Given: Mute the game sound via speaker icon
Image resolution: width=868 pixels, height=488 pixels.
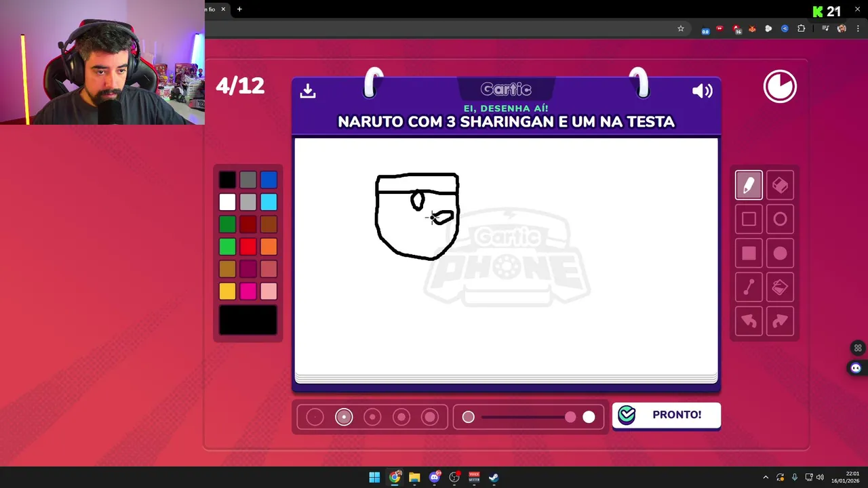Looking at the screenshot, I should 702,91.
